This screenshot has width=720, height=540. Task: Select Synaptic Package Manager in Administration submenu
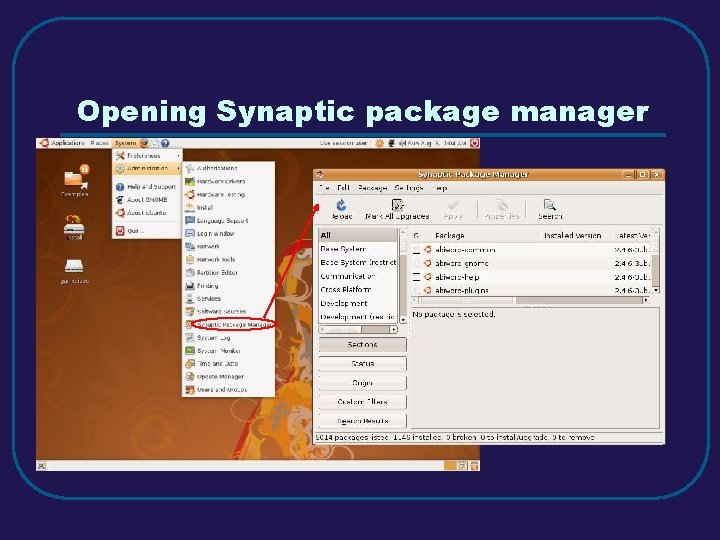click(x=229, y=325)
